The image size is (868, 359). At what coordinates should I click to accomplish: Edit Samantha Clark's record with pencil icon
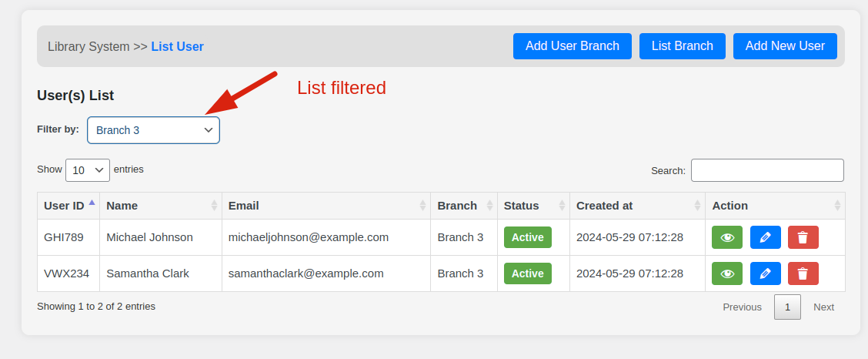(765, 273)
